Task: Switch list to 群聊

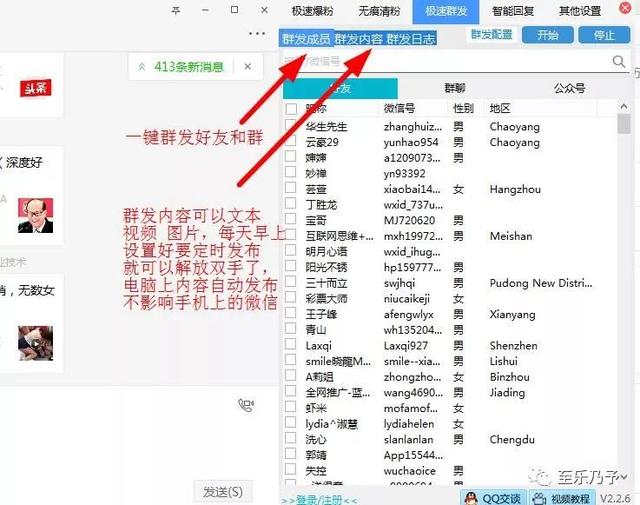Action: [455, 88]
